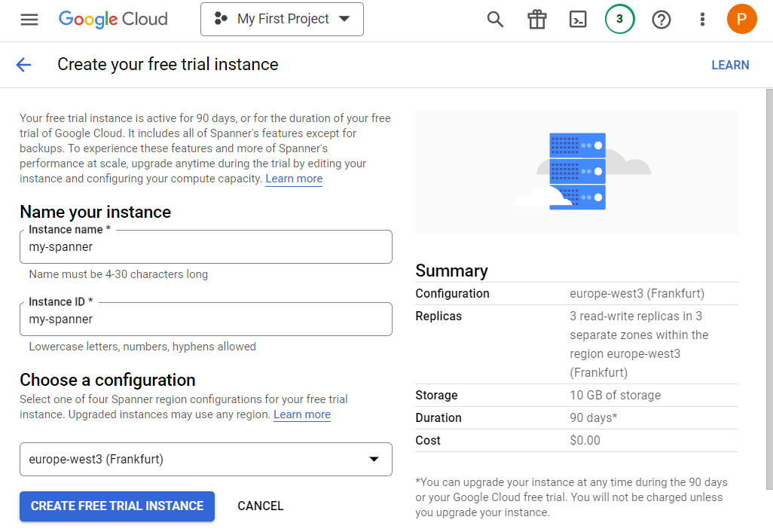Select the '$0.00' cost value
773x532 pixels.
[585, 440]
